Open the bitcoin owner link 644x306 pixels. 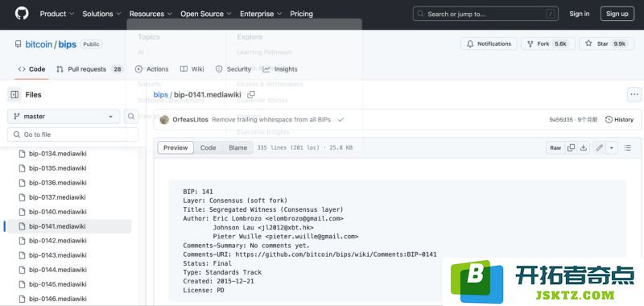(39, 44)
